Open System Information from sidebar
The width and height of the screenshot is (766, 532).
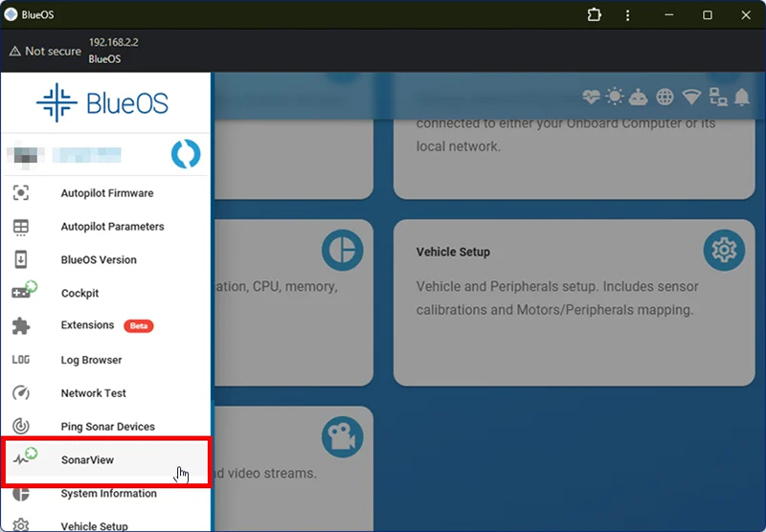[x=108, y=494]
